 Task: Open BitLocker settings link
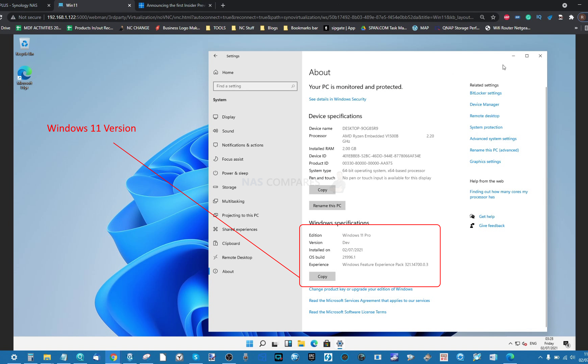coord(485,93)
